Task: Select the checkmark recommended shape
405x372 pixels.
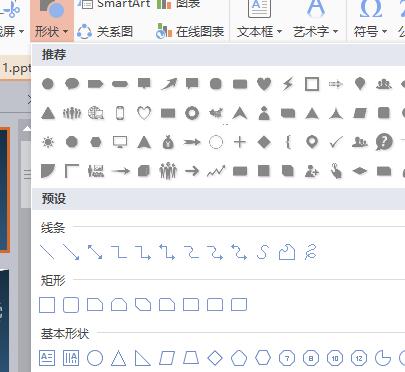Action: [x=336, y=142]
